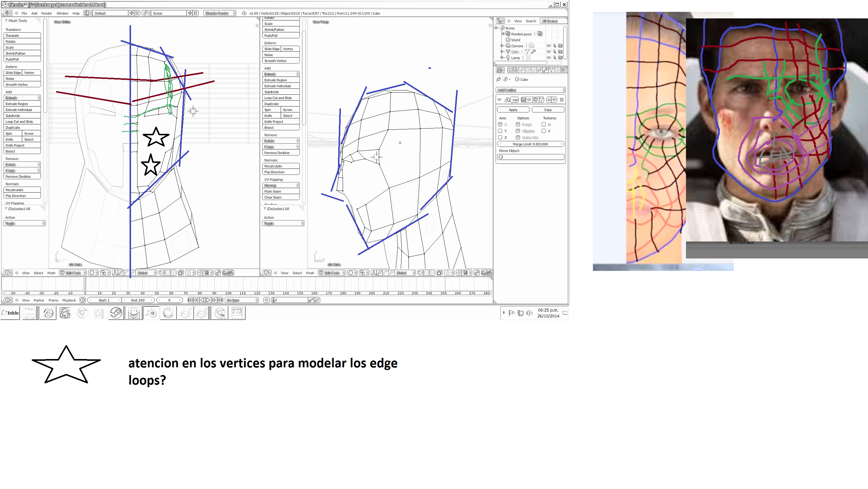Open the Add Modifier dropdown
The image size is (868, 489).
(x=530, y=90)
